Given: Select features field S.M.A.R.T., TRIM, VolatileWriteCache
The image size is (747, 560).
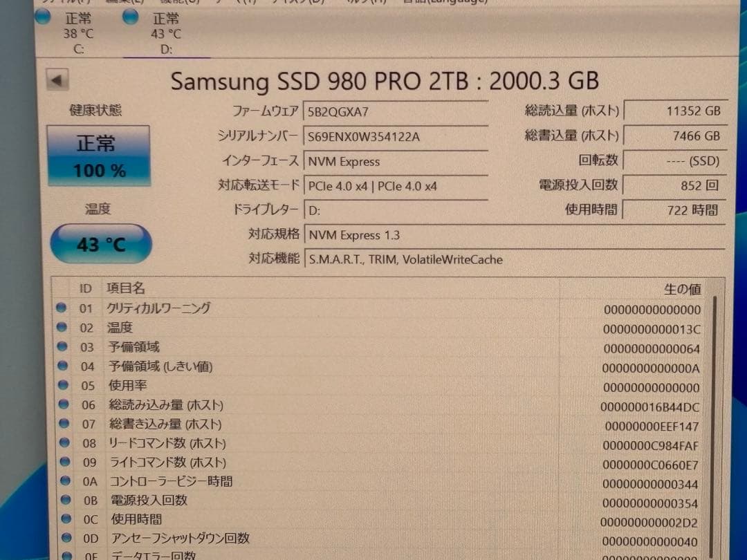Looking at the screenshot, I should [x=515, y=259].
